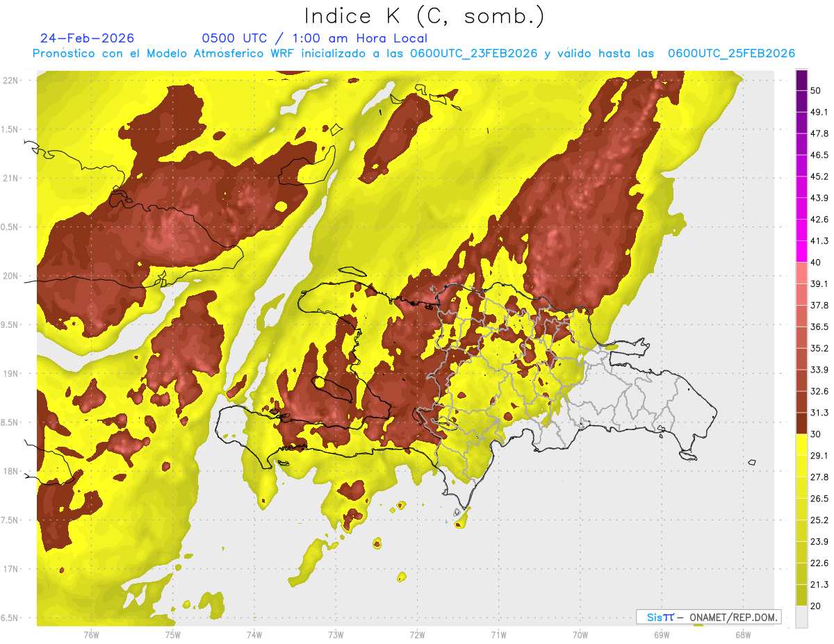834x644 pixels.
Task: Click the colorbar value '29.1'
Action: point(819,456)
